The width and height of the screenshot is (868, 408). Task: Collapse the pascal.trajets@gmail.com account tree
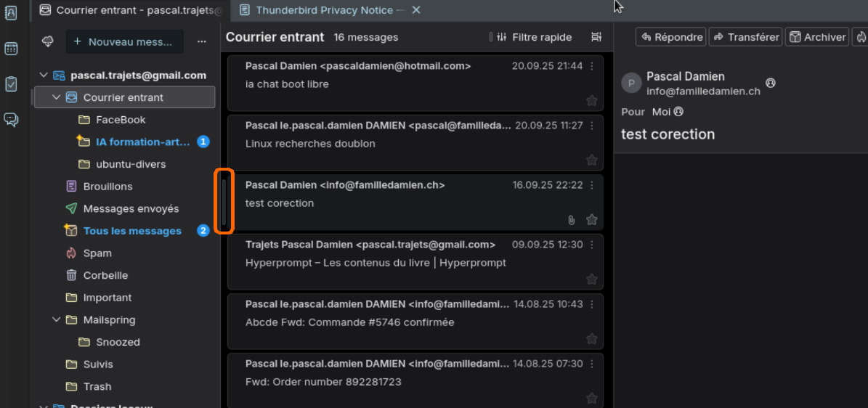[x=44, y=75]
